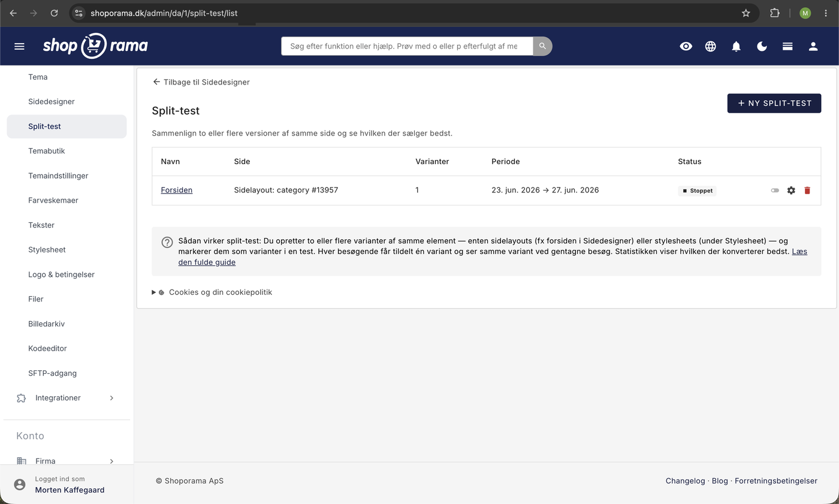The height and width of the screenshot is (504, 839).
Task: Click the Shoporama logo
Action: coord(95,46)
